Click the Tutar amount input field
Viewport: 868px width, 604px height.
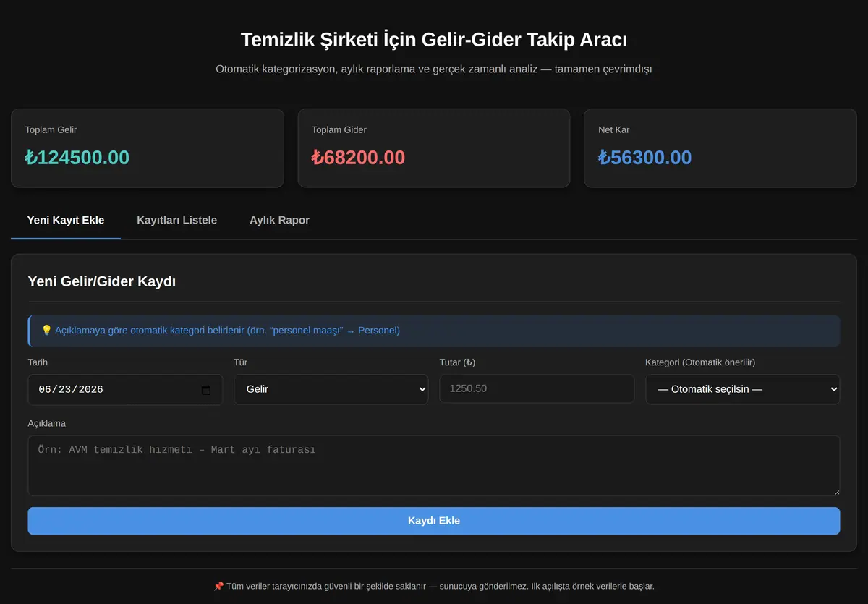537,388
